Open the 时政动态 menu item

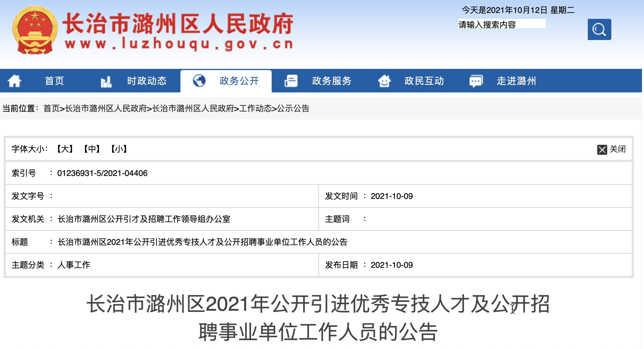tap(147, 81)
